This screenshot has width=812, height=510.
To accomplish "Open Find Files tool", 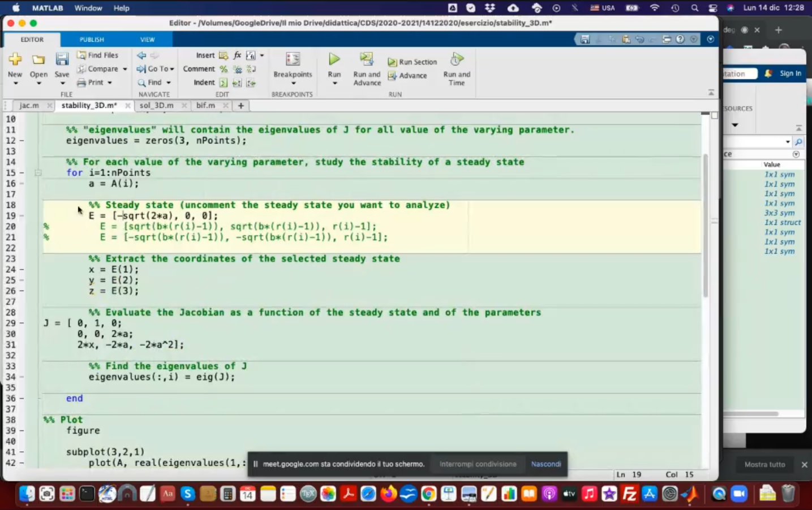I will click(x=98, y=55).
